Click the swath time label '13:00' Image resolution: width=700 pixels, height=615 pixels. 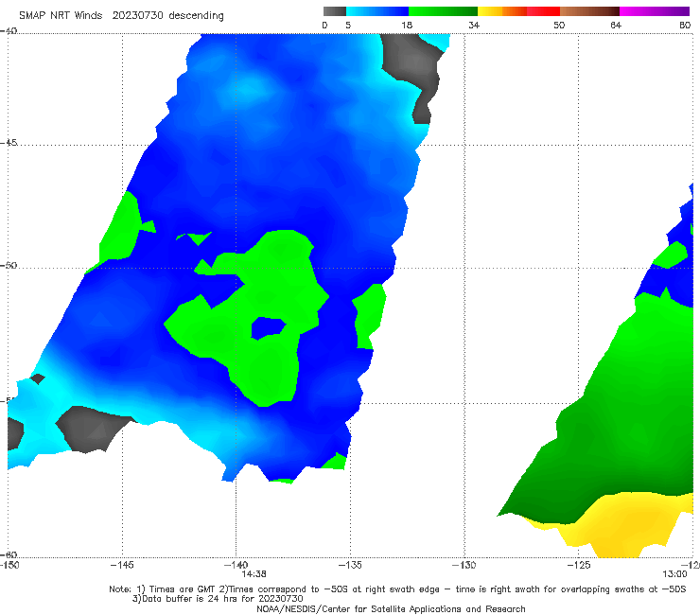pos(674,574)
